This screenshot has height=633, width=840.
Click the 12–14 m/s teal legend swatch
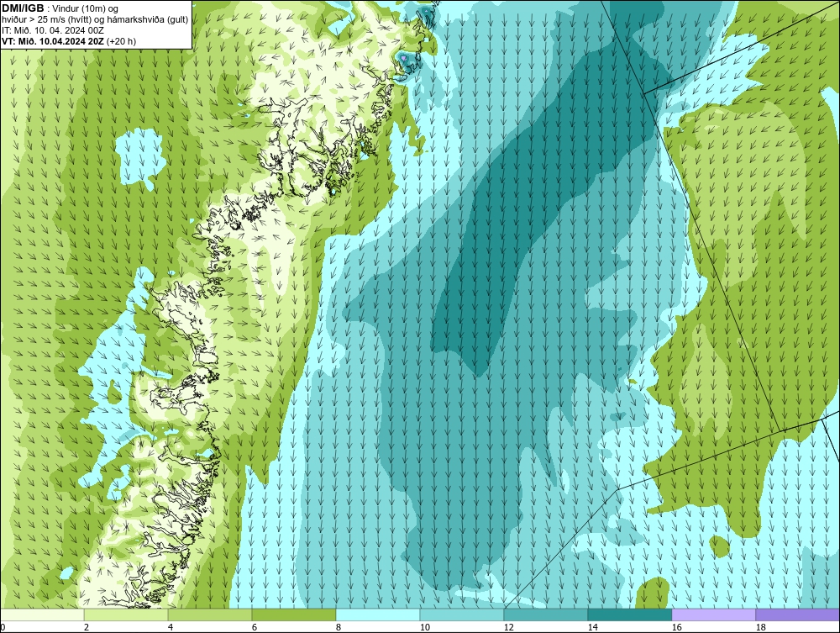[x=545, y=615]
